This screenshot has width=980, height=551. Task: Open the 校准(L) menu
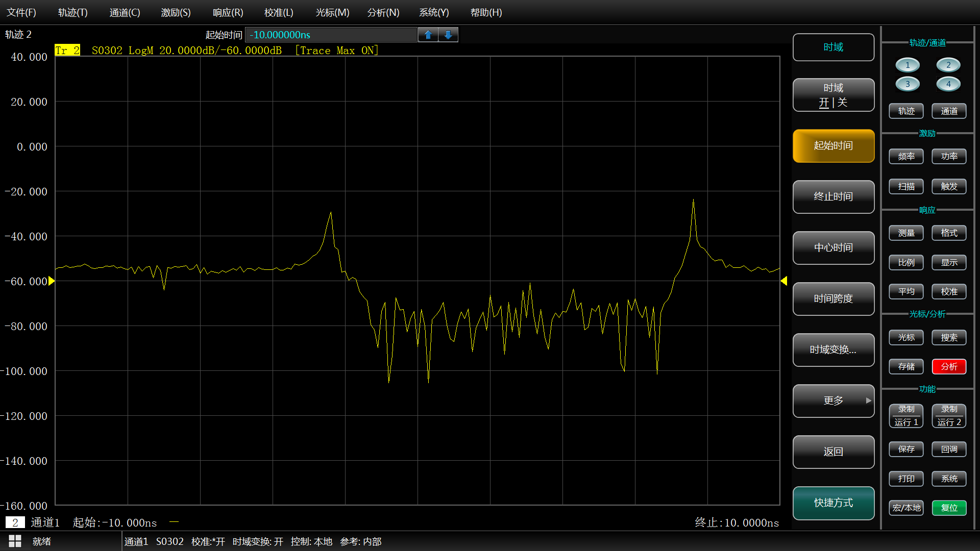click(x=279, y=12)
